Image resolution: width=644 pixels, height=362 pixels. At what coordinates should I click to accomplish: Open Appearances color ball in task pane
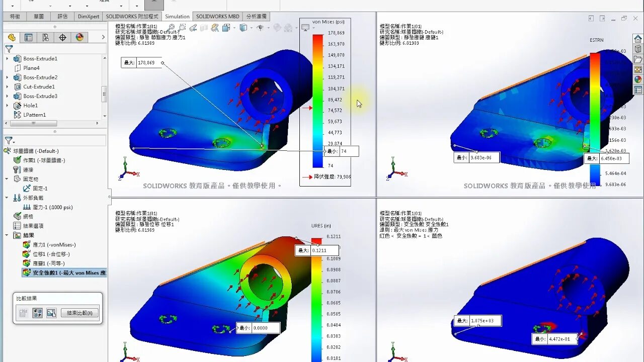tap(638, 79)
